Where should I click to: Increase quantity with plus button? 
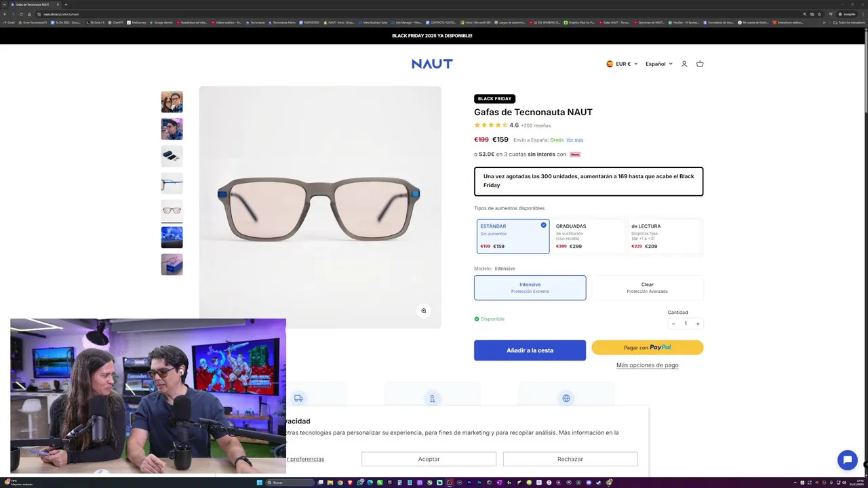698,324
